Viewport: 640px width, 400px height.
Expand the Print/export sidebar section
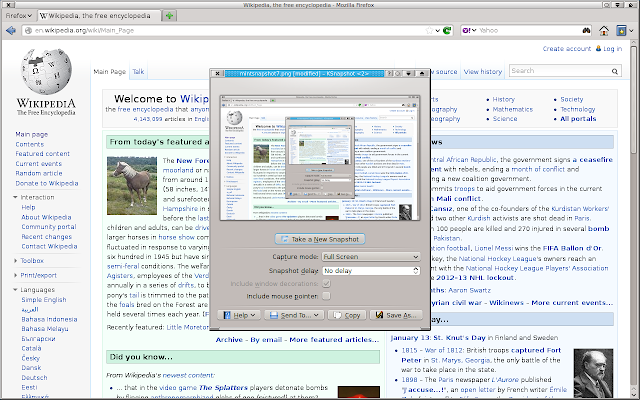coord(15,275)
